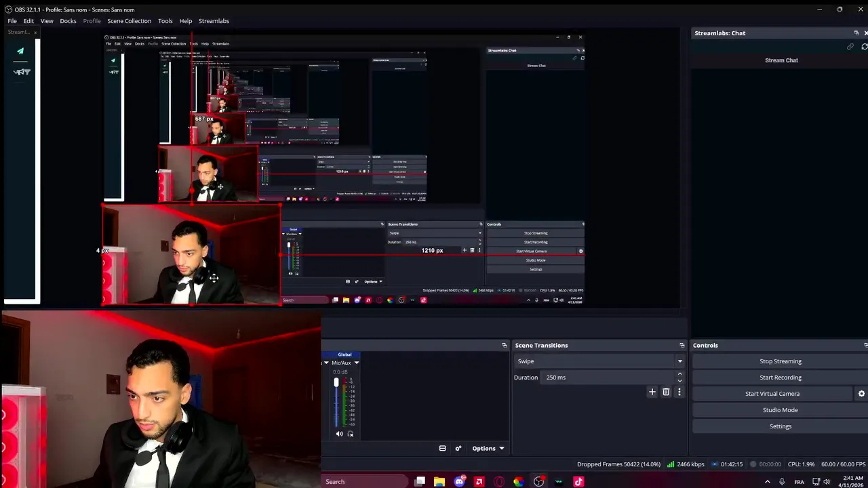Open TikTok from the taskbar
868x488 pixels.
(578, 482)
